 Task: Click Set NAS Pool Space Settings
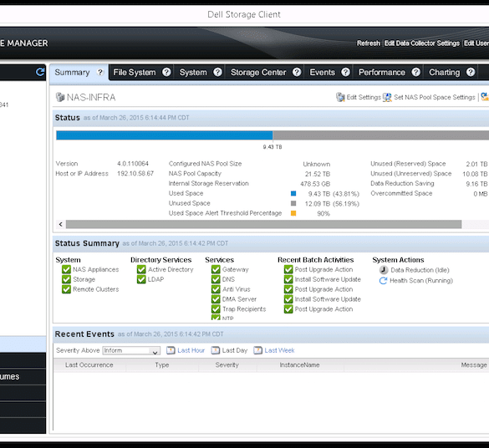point(435,97)
